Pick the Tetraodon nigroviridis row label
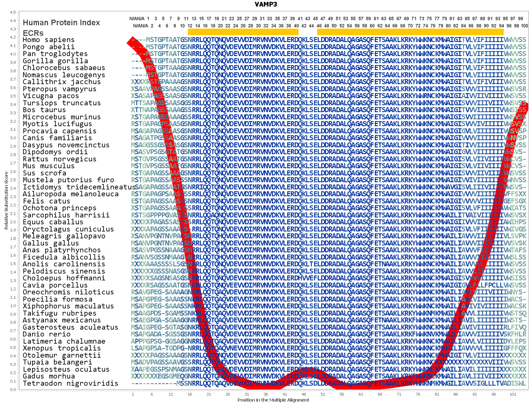 point(70,383)
